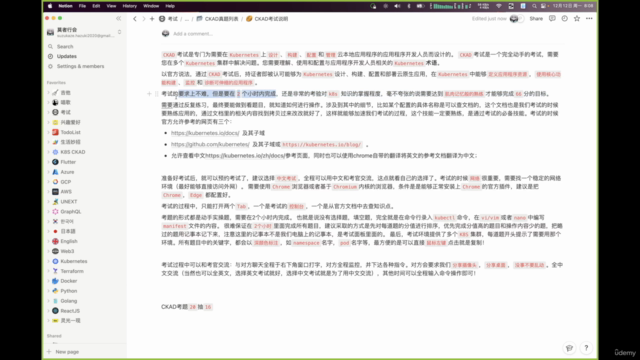
Task: Open the Help menu
Action: pos(170,6)
